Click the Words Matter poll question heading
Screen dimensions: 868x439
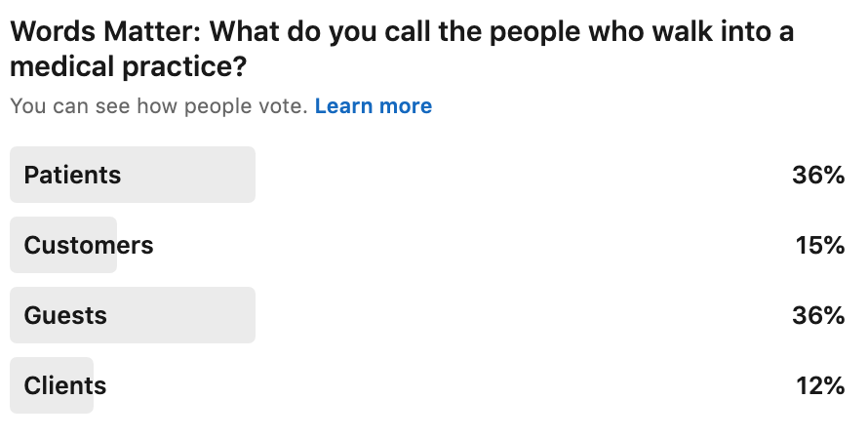point(402,49)
